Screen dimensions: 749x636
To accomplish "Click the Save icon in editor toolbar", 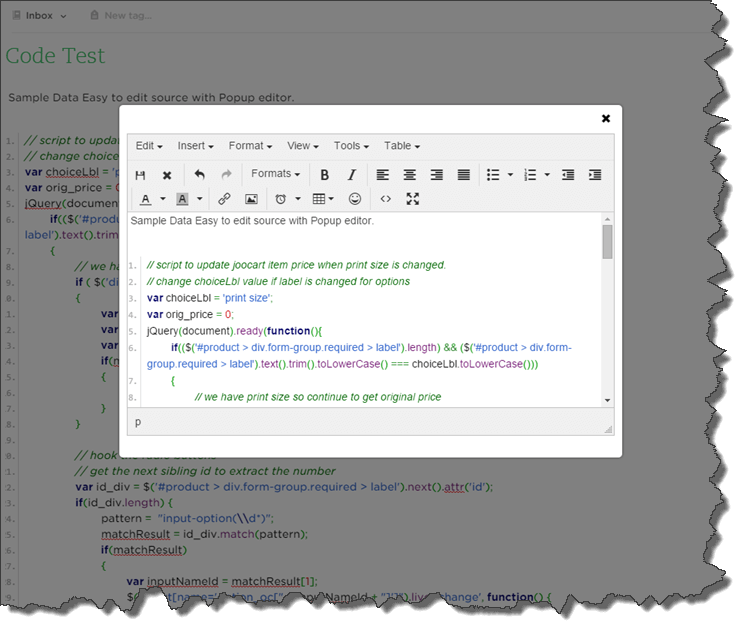I will [x=140, y=175].
